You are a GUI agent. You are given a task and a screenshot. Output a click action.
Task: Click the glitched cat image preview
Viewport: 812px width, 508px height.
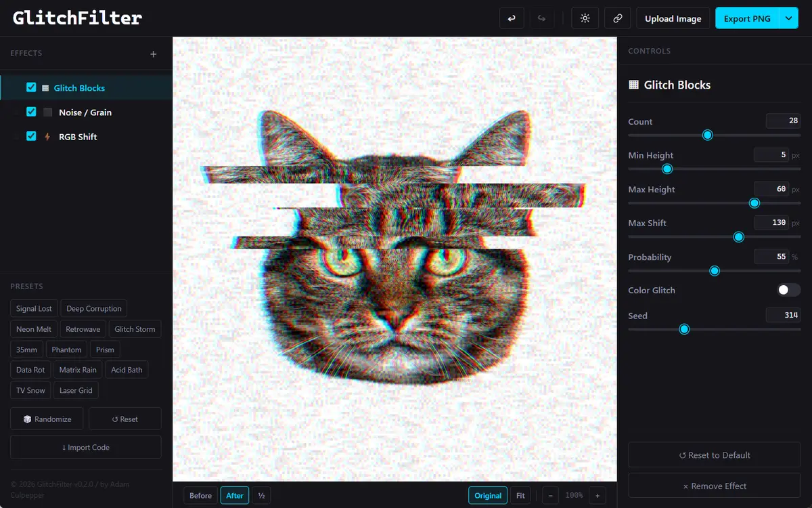394,259
